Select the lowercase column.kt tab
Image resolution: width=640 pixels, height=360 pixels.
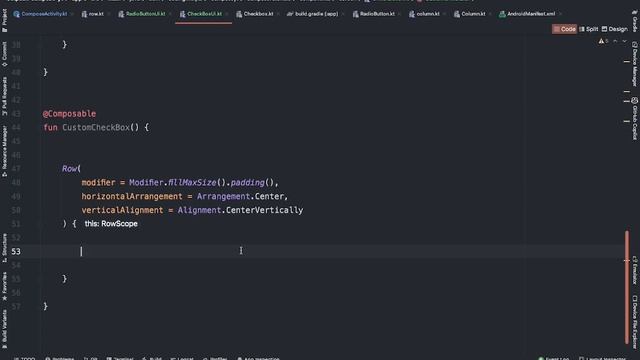428,14
